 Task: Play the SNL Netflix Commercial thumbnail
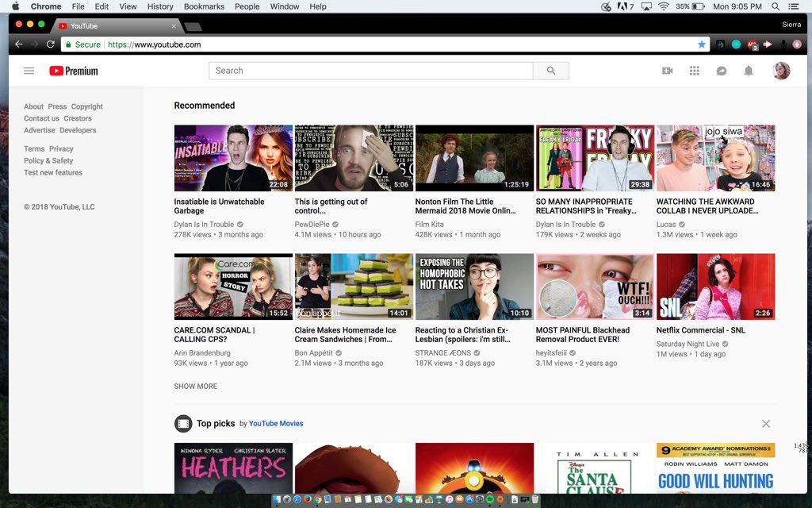point(716,287)
